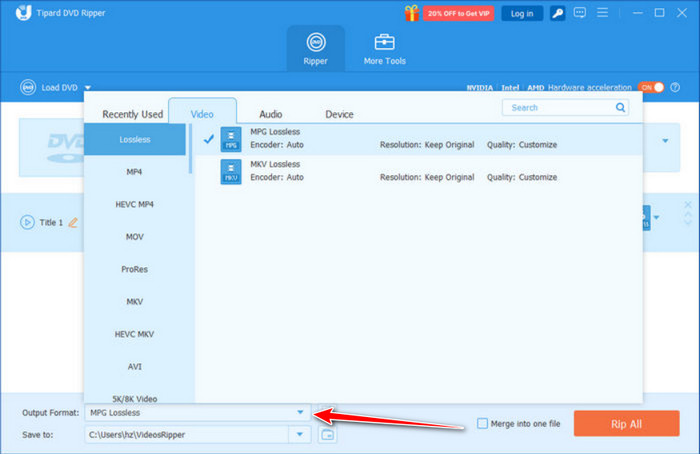Expand the Load DVD dropdown arrow
This screenshot has width=700, height=454.
[88, 88]
